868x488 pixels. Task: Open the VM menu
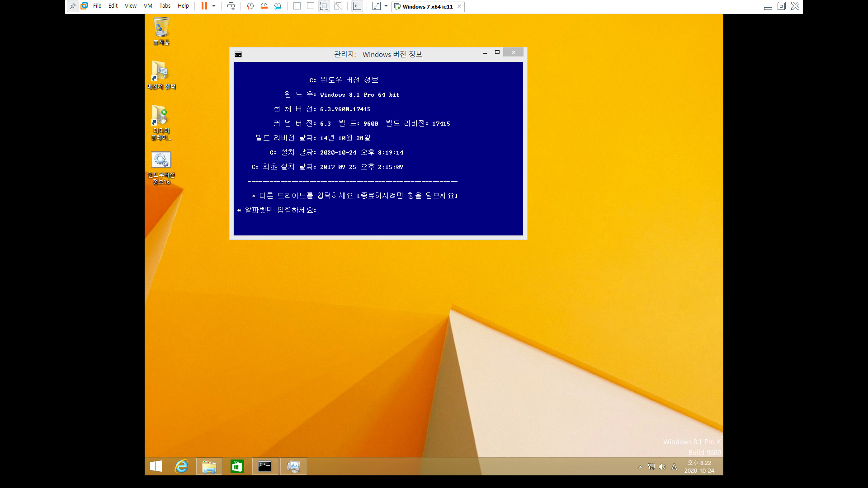[x=148, y=6]
